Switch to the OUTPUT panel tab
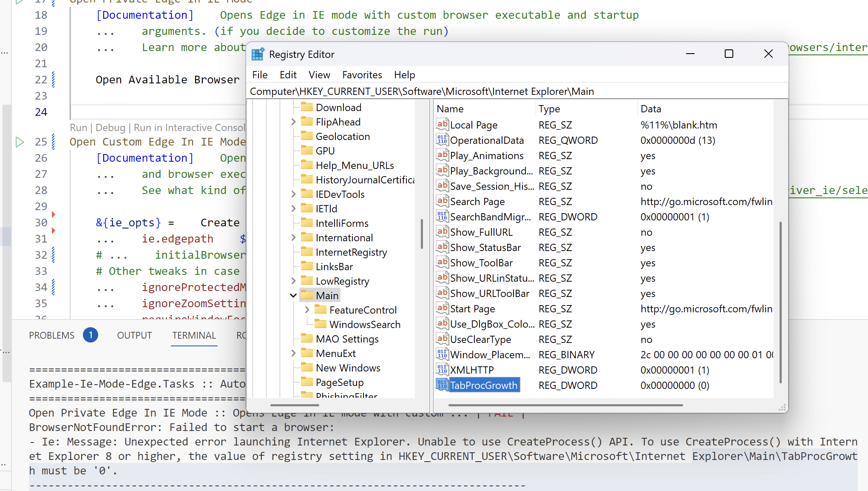 point(134,335)
